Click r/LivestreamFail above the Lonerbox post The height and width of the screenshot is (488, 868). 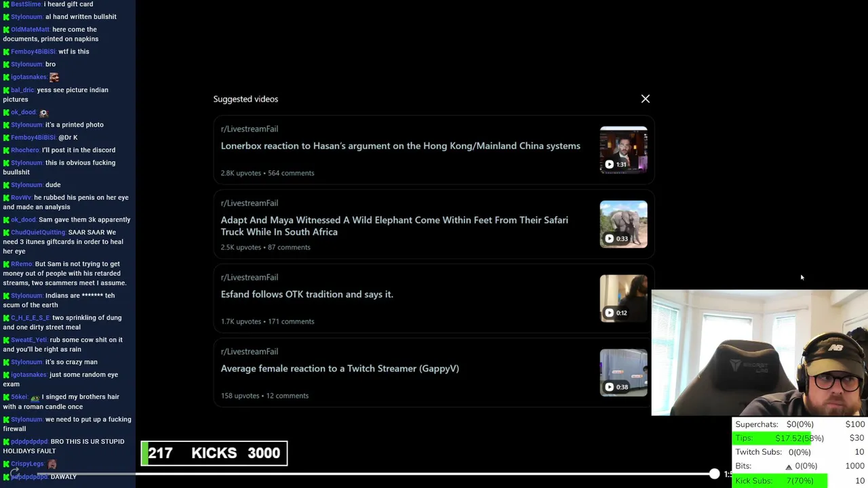click(249, 129)
